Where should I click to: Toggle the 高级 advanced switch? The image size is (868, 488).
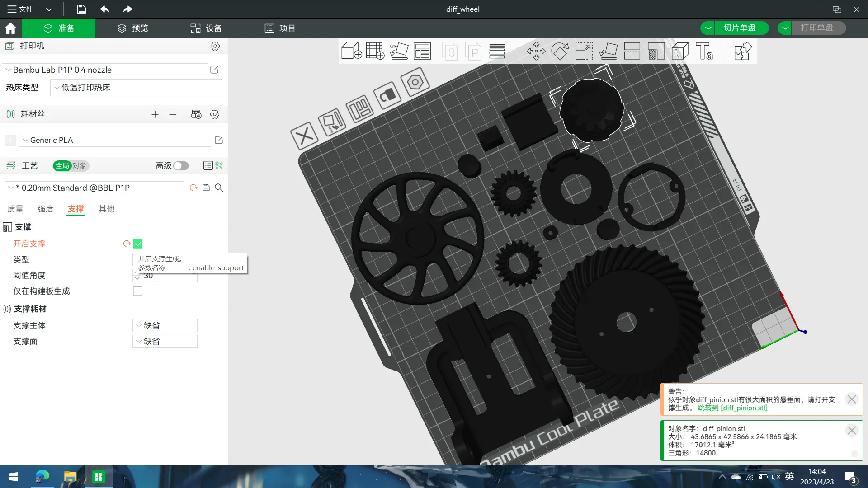pos(181,166)
